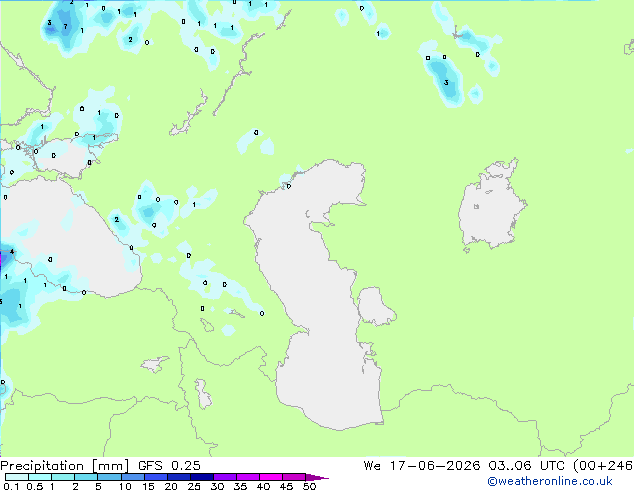Pick the 2–5 mm legend color swatch
Viewport: 634px width, 490px height.
(x=86, y=477)
